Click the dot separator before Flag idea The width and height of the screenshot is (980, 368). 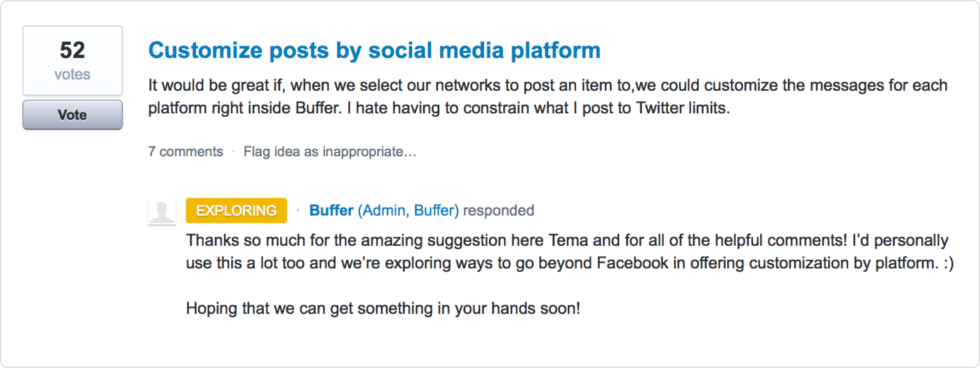(234, 151)
